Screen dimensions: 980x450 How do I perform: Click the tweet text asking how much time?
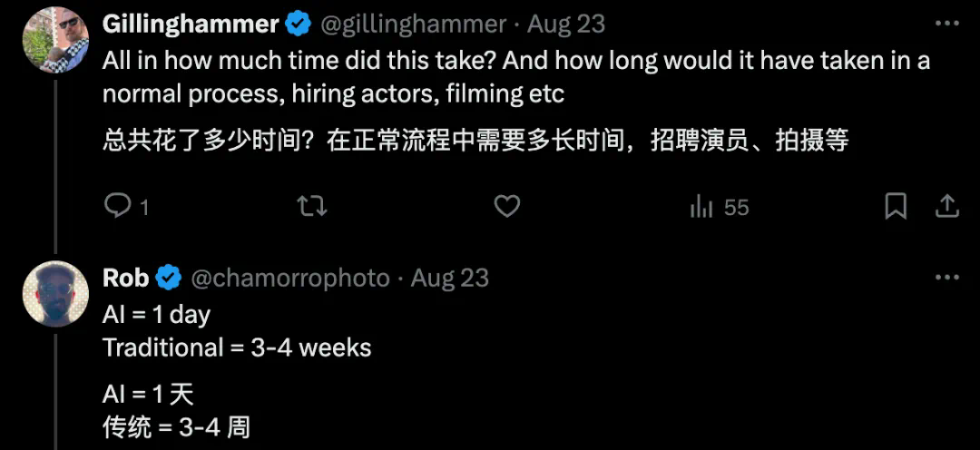[x=515, y=77]
